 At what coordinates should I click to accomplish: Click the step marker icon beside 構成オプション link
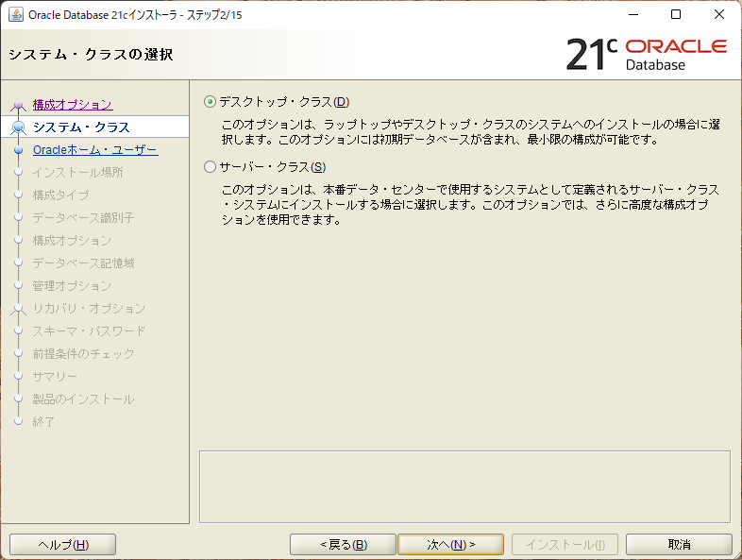[x=19, y=105]
